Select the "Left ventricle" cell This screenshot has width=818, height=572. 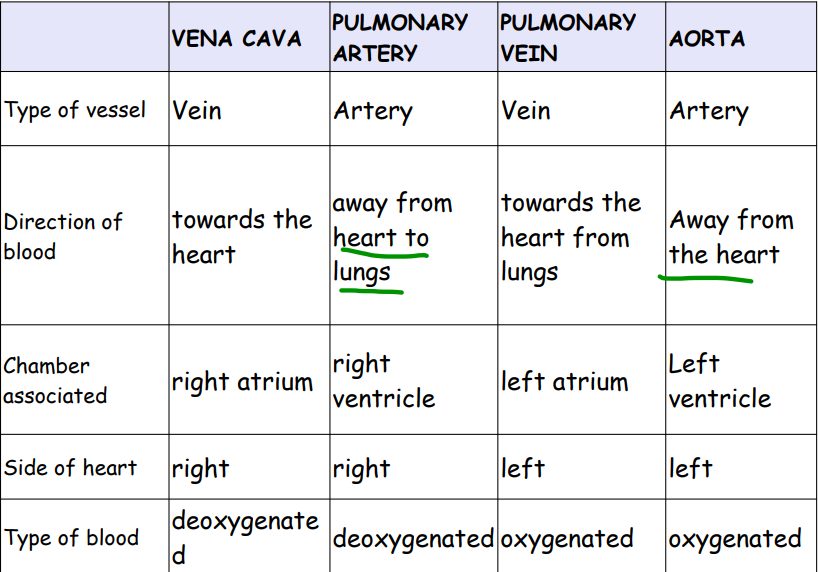click(719, 381)
